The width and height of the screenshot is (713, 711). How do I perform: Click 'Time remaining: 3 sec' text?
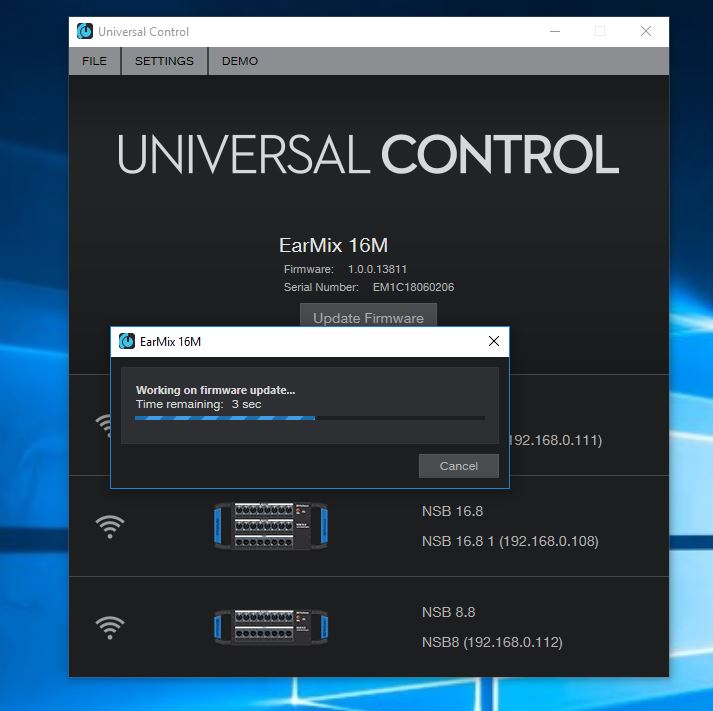pos(199,404)
